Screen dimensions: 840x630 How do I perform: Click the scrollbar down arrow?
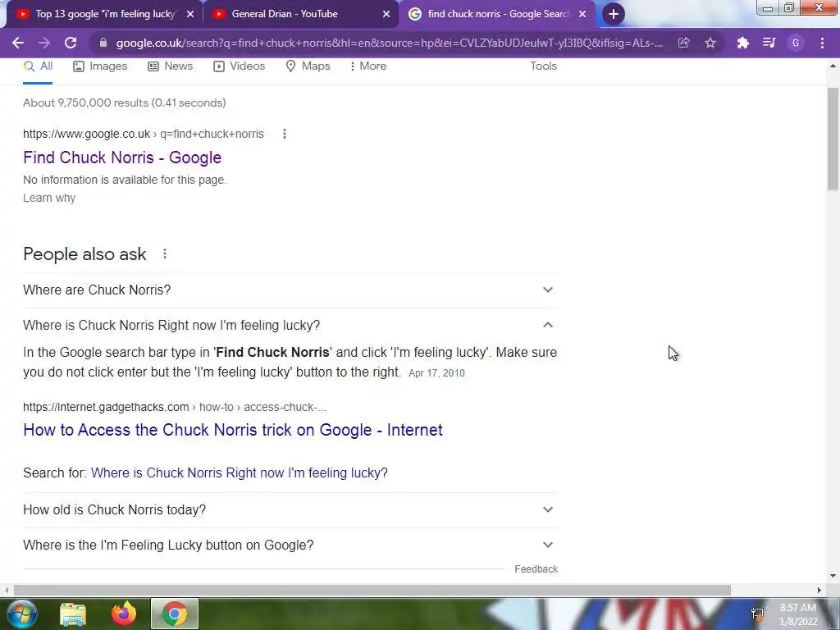[x=833, y=576]
